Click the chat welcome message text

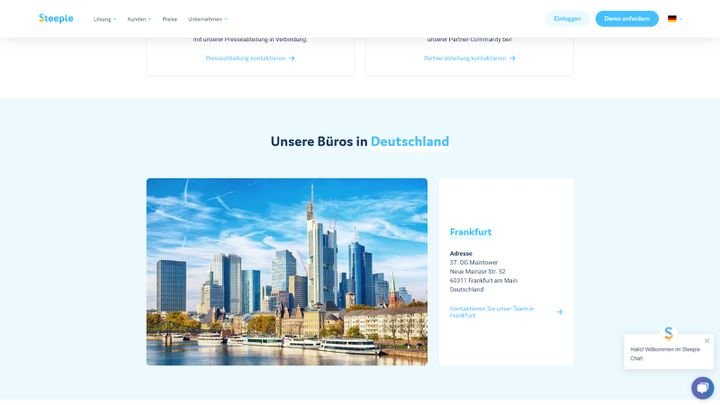click(665, 354)
